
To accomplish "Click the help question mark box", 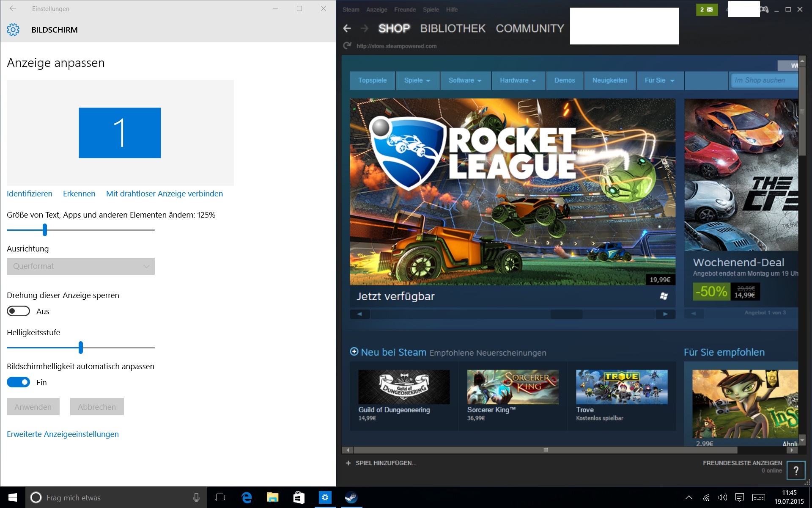I will pyautogui.click(x=796, y=470).
